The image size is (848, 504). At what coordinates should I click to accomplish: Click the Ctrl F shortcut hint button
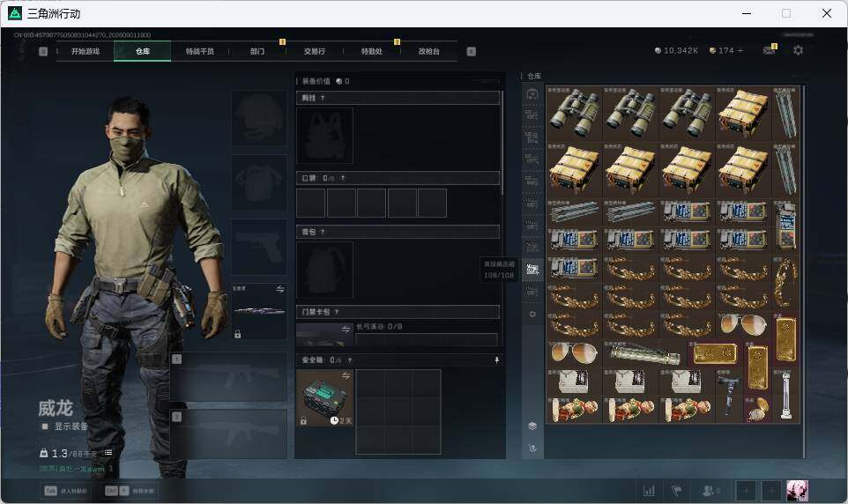130,491
